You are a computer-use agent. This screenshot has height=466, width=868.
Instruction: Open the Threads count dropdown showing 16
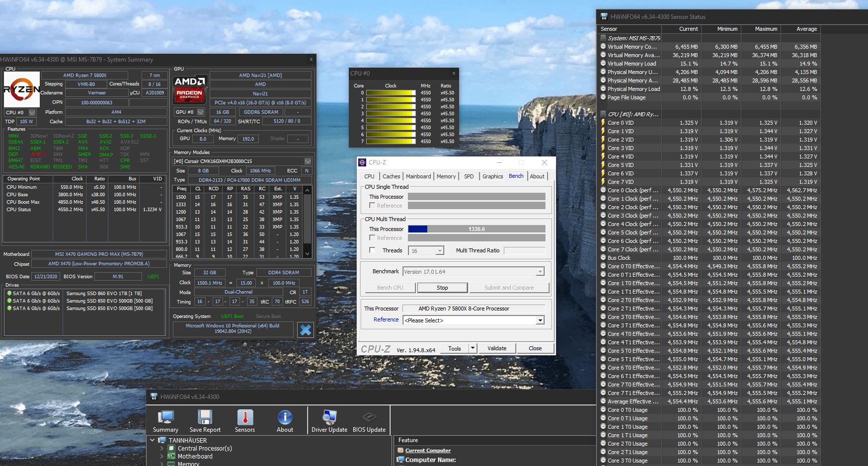point(440,251)
